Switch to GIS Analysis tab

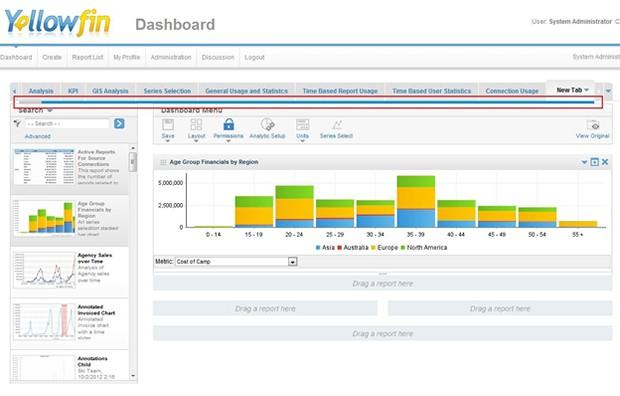pyautogui.click(x=110, y=91)
